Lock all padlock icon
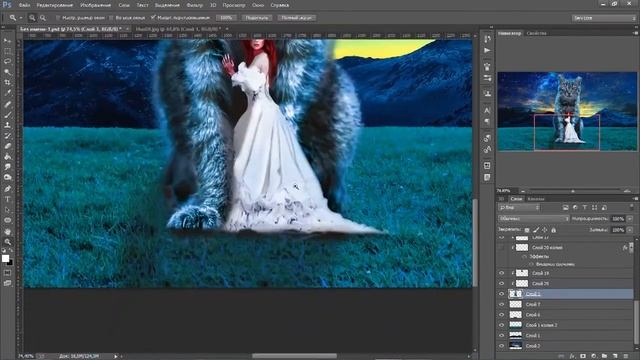The width and height of the screenshot is (640, 360). point(553,230)
